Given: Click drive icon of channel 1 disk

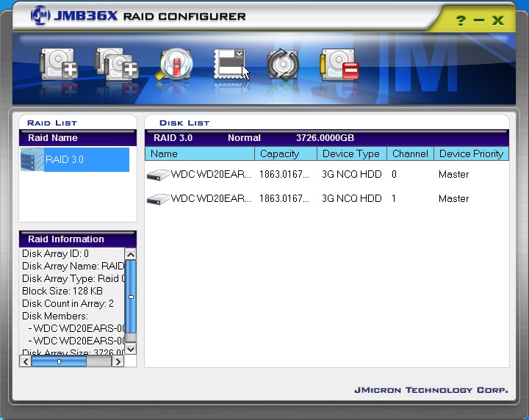Looking at the screenshot, I should [158, 199].
